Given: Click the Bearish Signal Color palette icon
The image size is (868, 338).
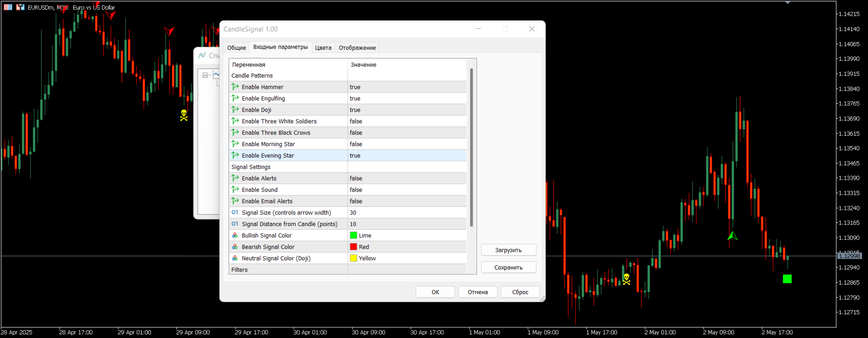Looking at the screenshot, I should [235, 247].
